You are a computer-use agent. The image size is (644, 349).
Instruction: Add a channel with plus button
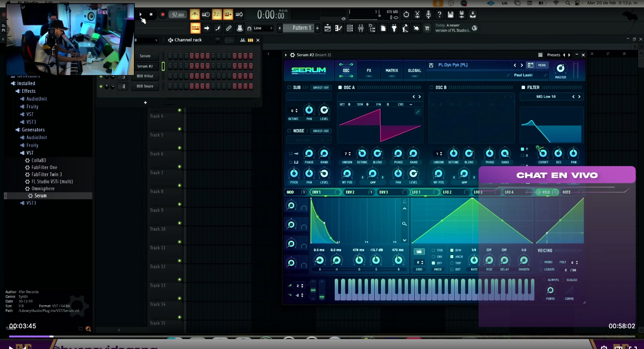(145, 102)
